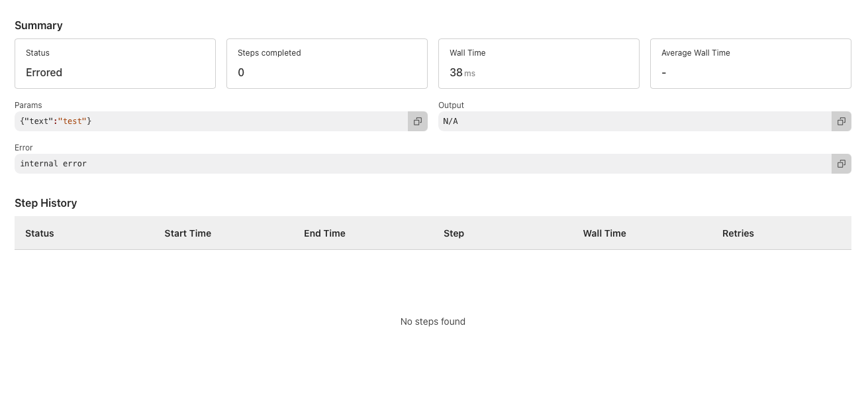Click the "internal error" text field
The height and width of the screenshot is (403, 868).
coord(422,164)
